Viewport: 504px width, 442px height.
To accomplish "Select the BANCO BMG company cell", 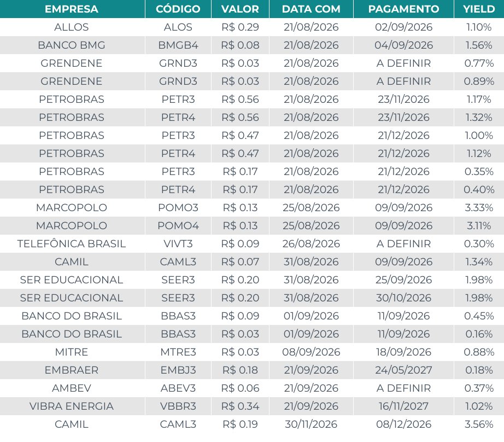I will 72,45.
